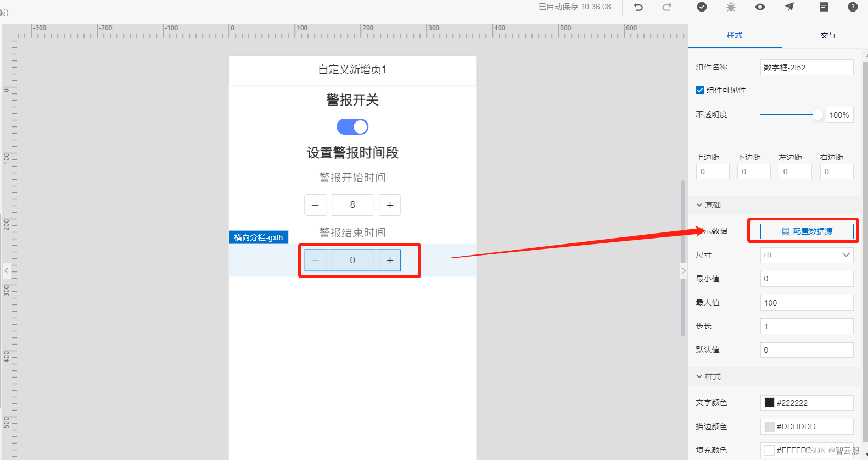Click the 已自动保存 10:36:08 status text
The image size is (868, 460).
575,7
